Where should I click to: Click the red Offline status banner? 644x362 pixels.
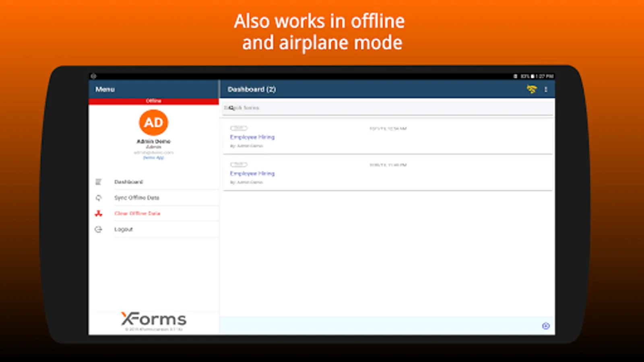tap(153, 101)
